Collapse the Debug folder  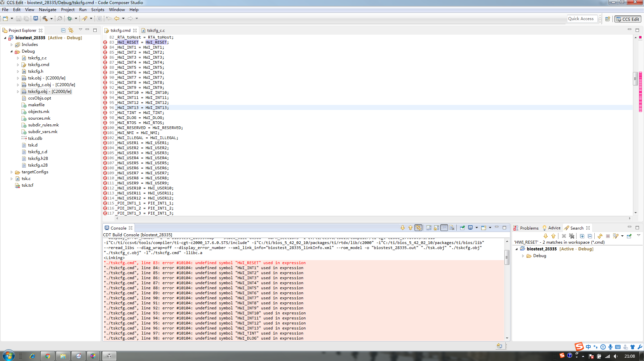[12, 51]
